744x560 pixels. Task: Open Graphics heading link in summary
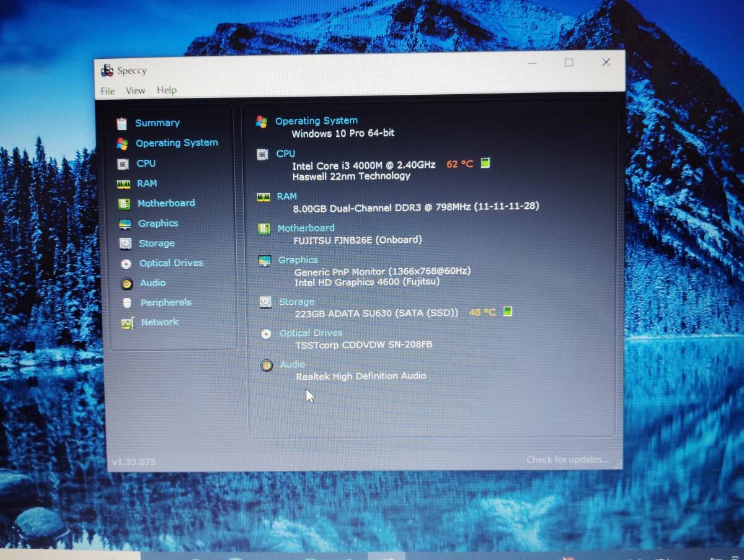(298, 260)
